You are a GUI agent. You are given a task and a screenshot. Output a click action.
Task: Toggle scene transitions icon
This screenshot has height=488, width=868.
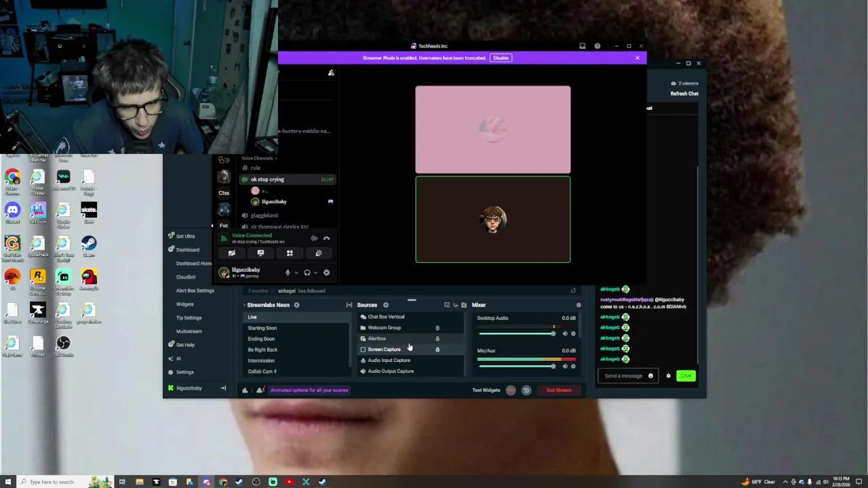coord(349,305)
